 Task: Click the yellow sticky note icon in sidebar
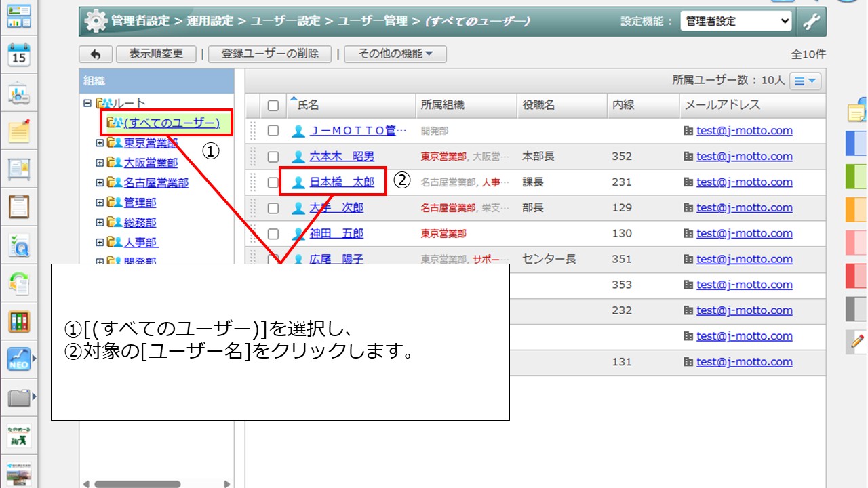pos(19,131)
